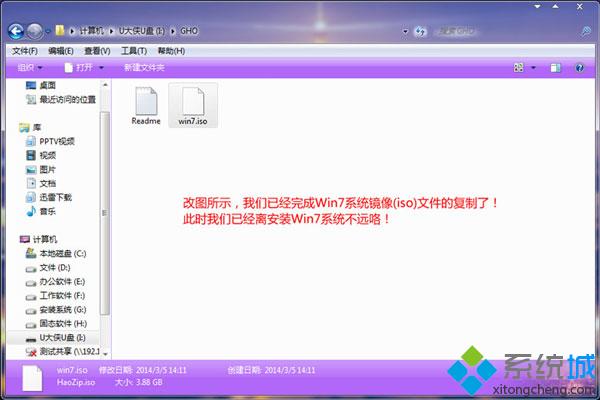The width and height of the screenshot is (600, 400).
Task: Select 最近访问的位置 in navigation pane
Action: pos(61,100)
